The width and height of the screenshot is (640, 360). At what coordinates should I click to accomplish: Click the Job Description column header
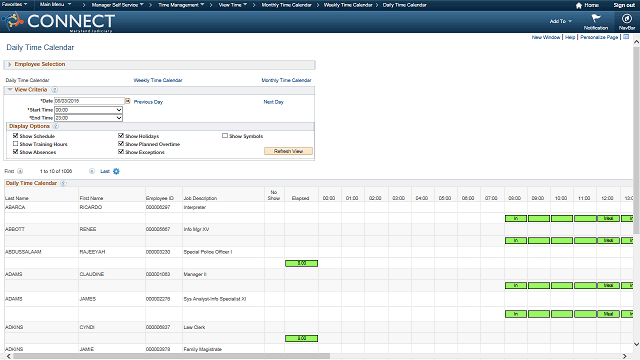200,198
